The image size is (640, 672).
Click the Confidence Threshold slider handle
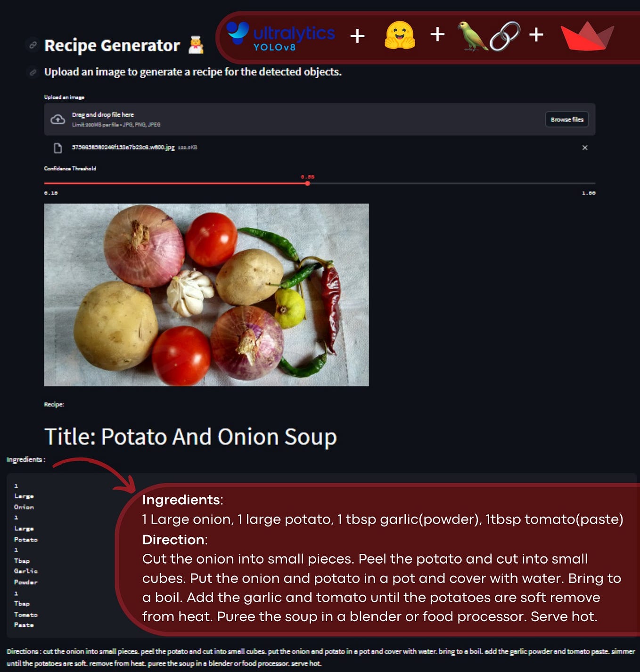307,183
